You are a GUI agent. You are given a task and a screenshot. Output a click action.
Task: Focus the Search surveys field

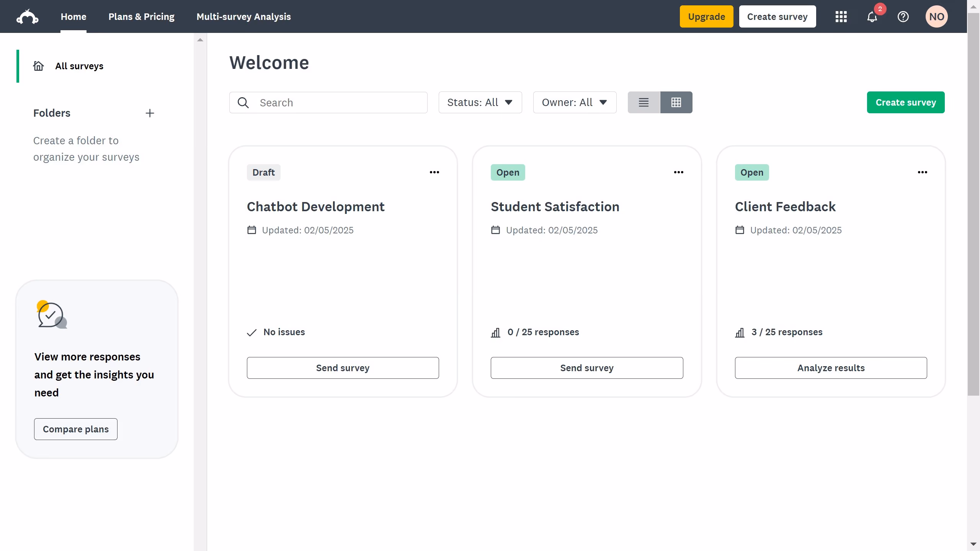coord(328,103)
